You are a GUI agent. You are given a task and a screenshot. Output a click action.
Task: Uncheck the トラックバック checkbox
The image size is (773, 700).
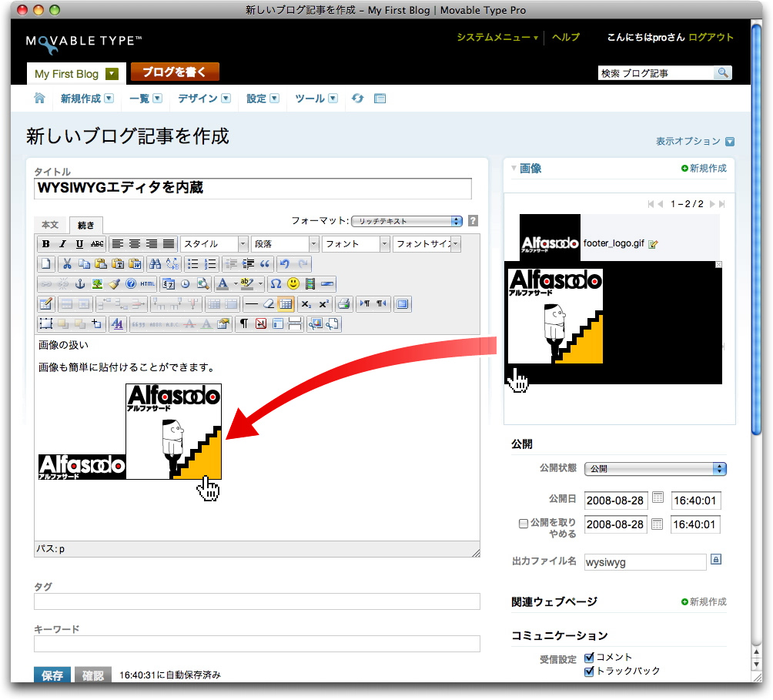pyautogui.click(x=589, y=672)
